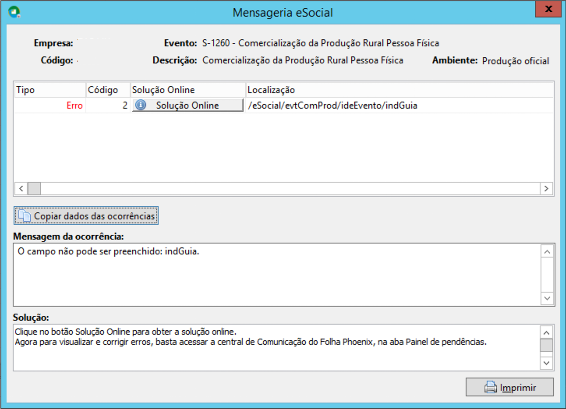
Task: Click the Mensageria eSocial application logo icon
Action: (14, 12)
